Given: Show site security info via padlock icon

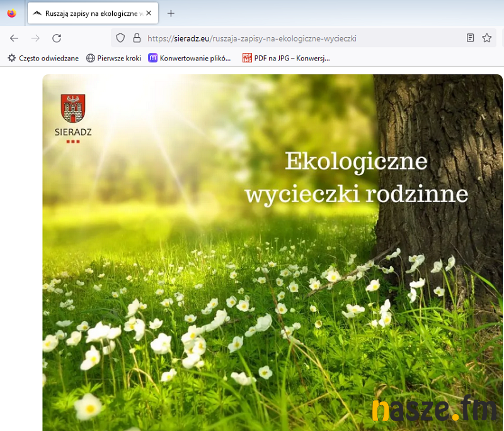Looking at the screenshot, I should tap(136, 38).
